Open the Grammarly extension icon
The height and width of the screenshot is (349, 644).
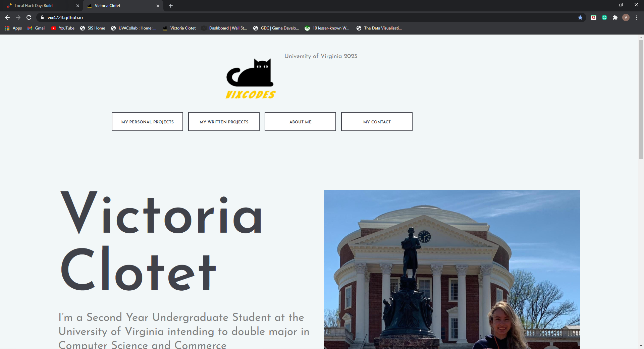tap(604, 17)
